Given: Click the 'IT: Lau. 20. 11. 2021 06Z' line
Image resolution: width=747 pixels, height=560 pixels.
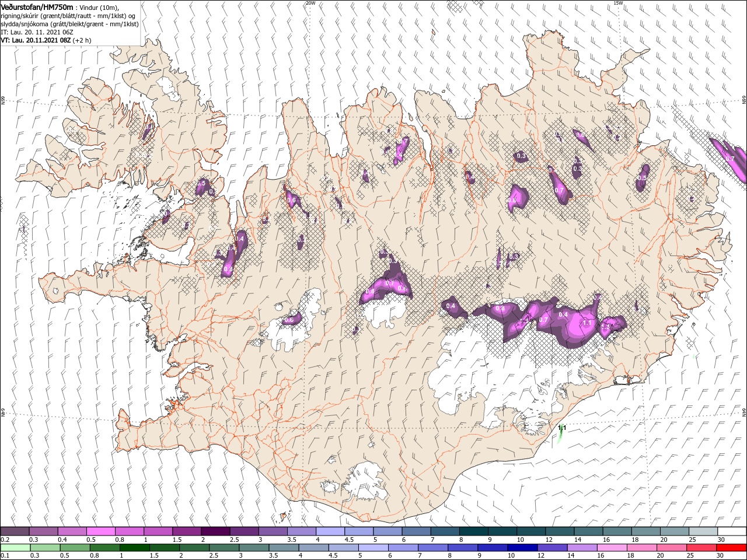Looking at the screenshot, I should coord(36,33).
